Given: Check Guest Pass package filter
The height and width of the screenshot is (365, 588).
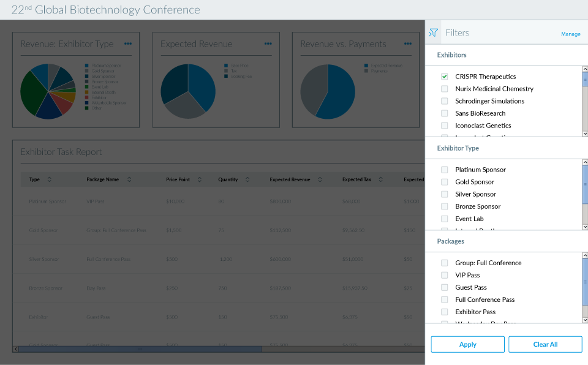Looking at the screenshot, I should (x=445, y=287).
